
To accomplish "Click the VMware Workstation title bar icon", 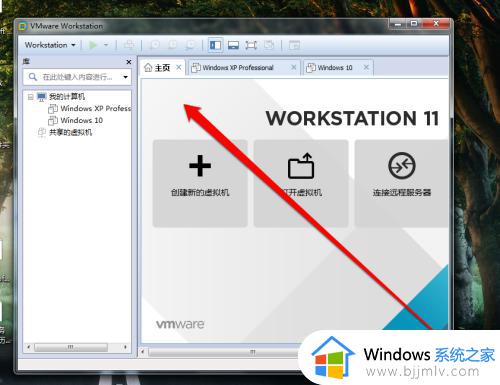I will [x=23, y=26].
